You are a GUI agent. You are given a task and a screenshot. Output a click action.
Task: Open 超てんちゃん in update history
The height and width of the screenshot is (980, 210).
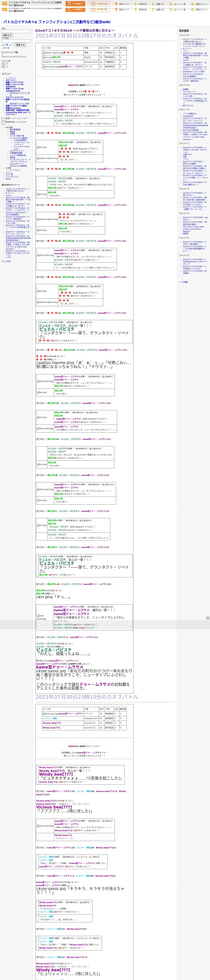click(188, 105)
